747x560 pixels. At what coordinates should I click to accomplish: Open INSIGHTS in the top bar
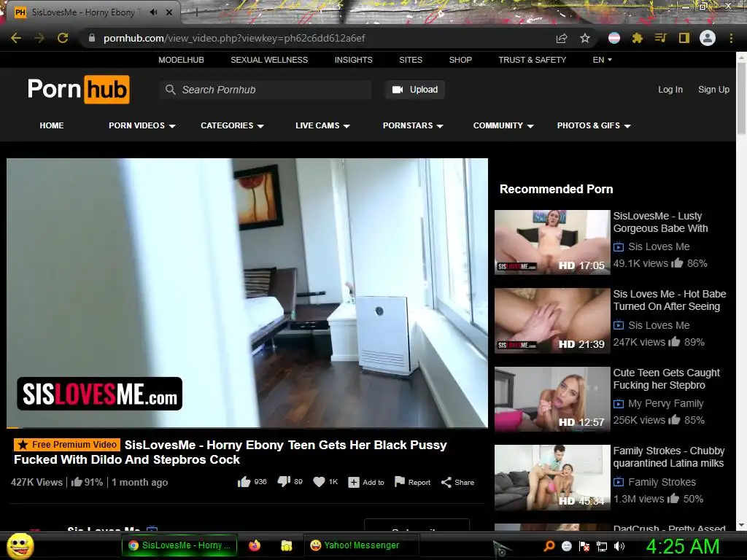(354, 60)
